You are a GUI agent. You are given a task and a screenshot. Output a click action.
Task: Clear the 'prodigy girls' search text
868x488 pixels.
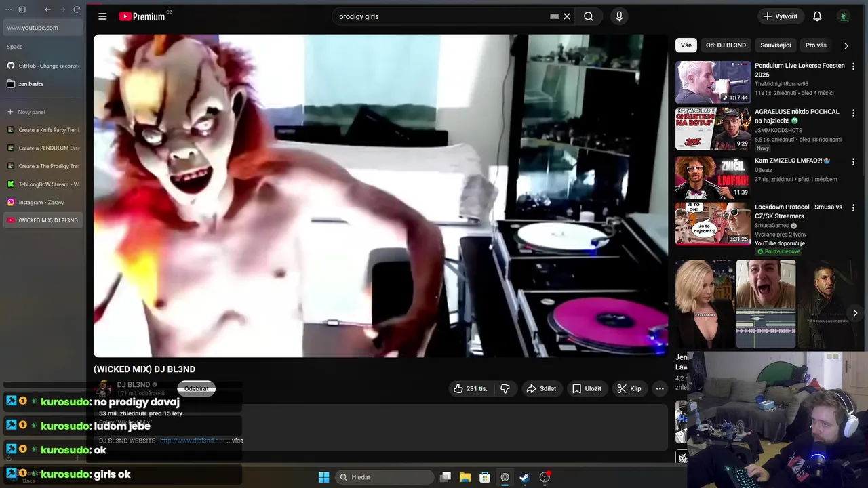[567, 16]
